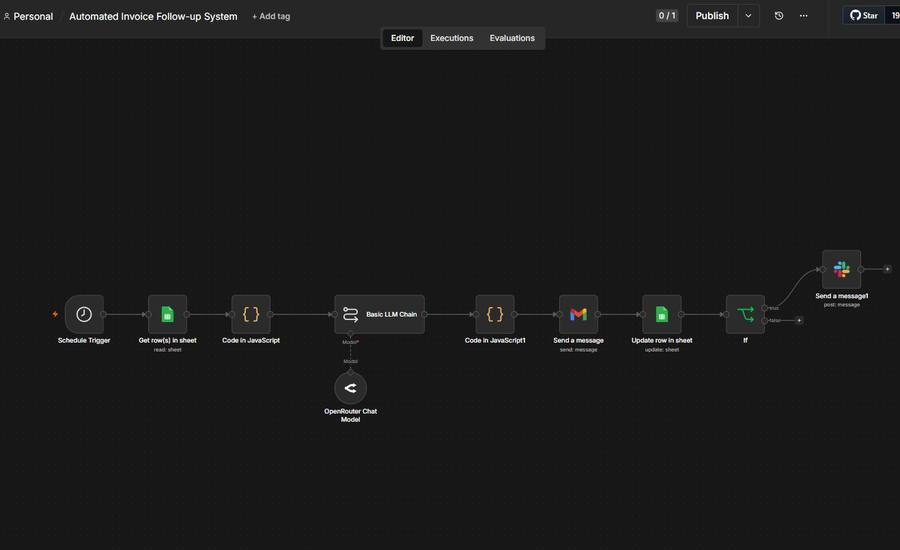Click the "Update row in sheet" label

pyautogui.click(x=661, y=340)
